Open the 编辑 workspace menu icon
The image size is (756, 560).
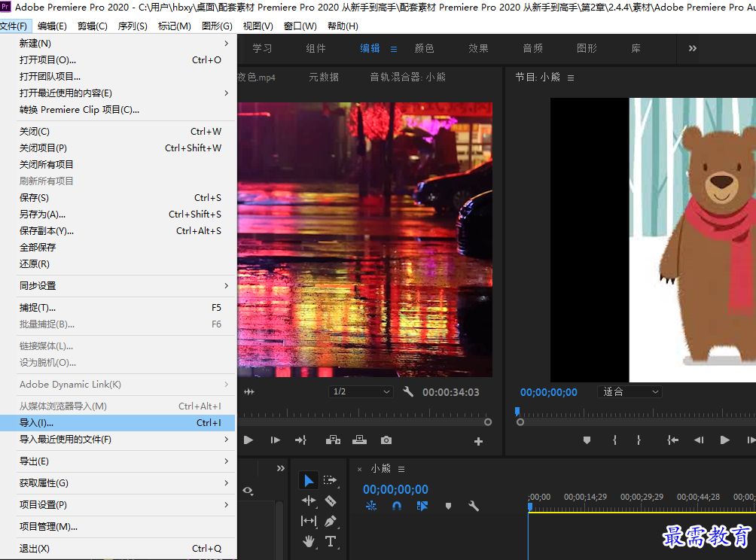click(x=394, y=49)
